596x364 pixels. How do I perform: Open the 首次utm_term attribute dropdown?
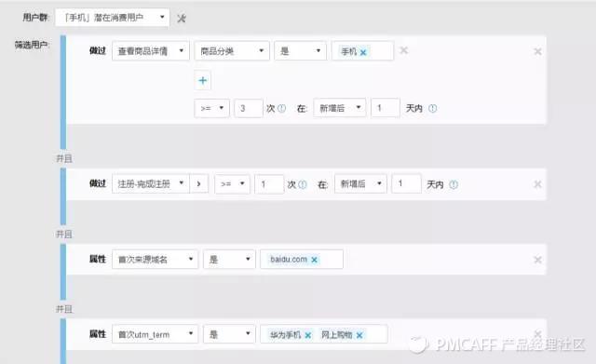point(155,334)
